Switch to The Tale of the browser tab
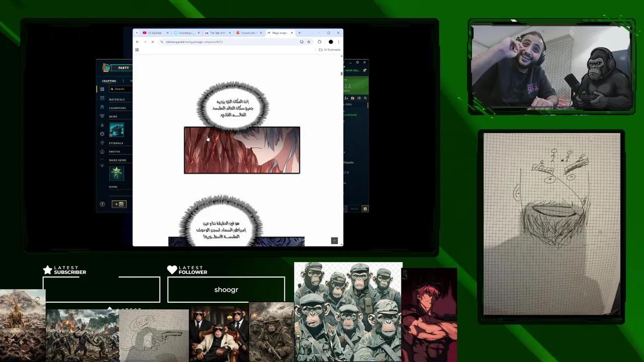The image size is (644, 362). [217, 33]
